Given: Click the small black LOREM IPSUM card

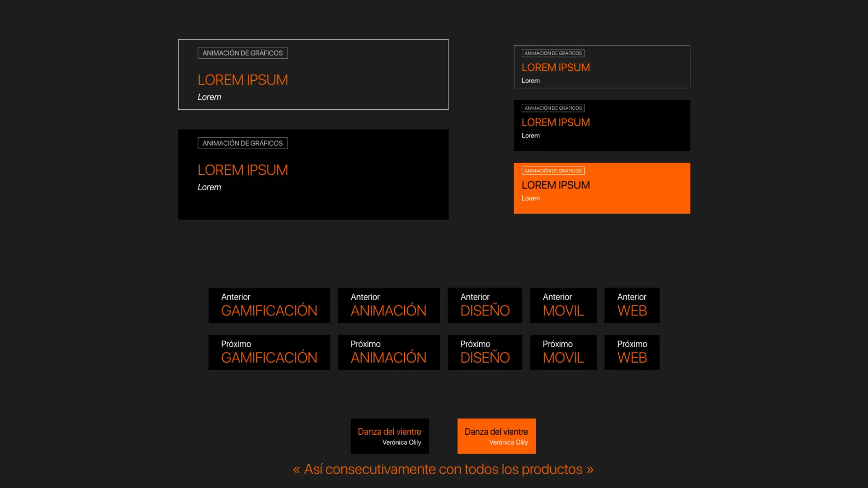Looking at the screenshot, I should [x=602, y=126].
